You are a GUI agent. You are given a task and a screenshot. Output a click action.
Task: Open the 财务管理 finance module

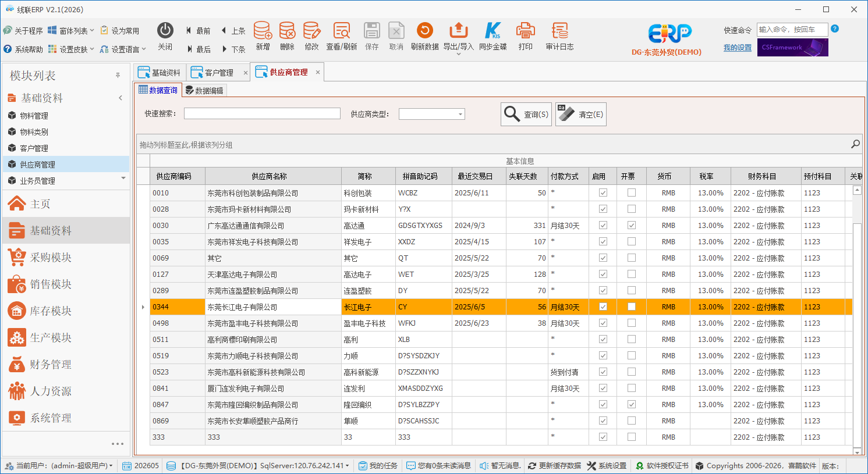(66, 364)
